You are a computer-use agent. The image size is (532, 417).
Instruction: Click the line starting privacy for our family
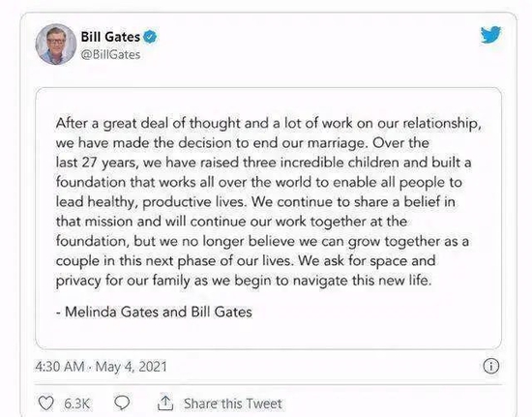coord(244,281)
